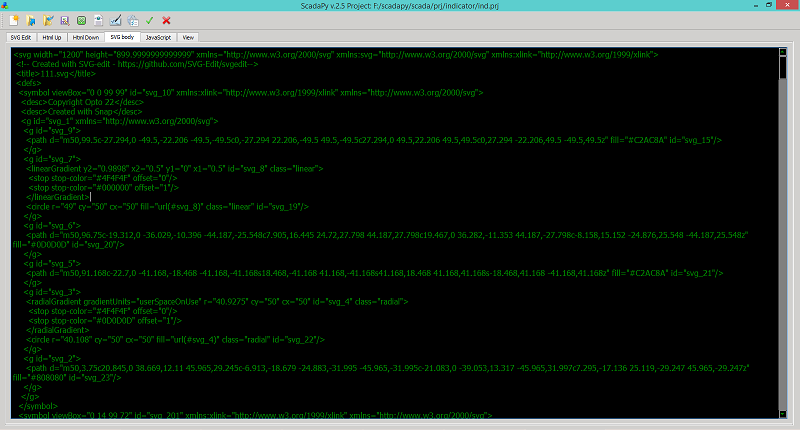Click the red X toolbar icon

(166, 20)
